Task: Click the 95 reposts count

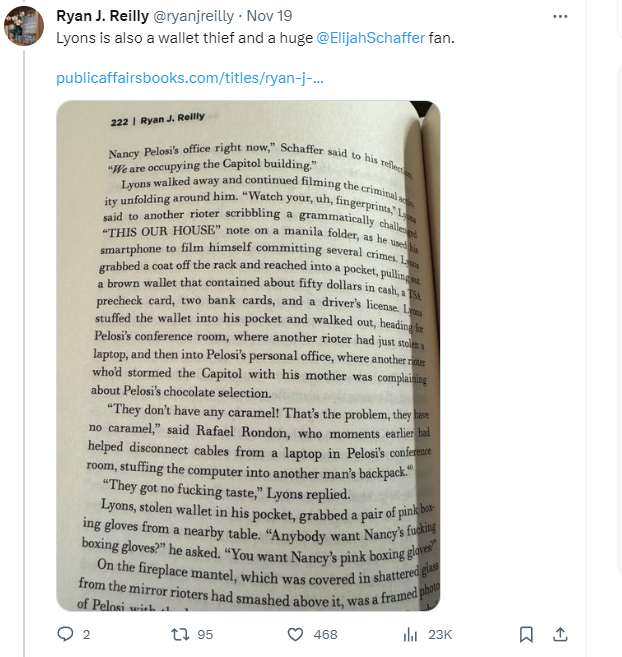Action: 205,634
